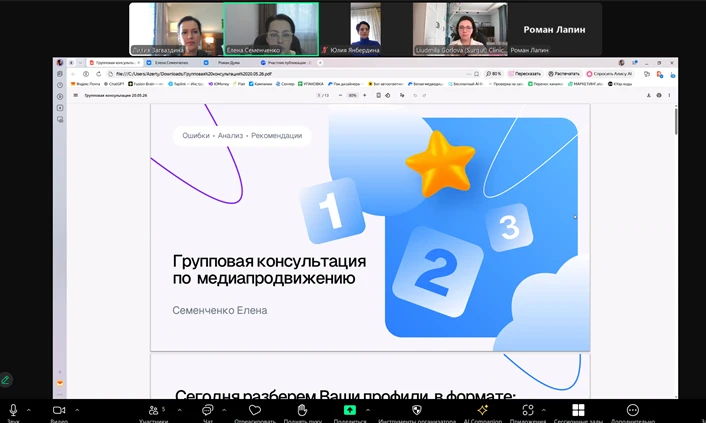Reload the page in the browser

click(99, 74)
